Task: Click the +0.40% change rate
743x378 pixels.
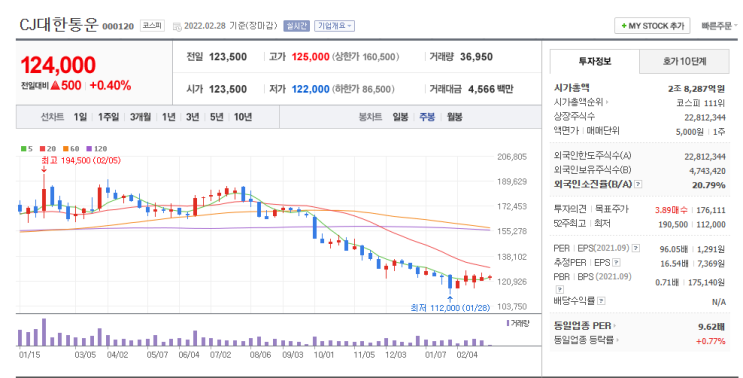Action: click(x=110, y=86)
